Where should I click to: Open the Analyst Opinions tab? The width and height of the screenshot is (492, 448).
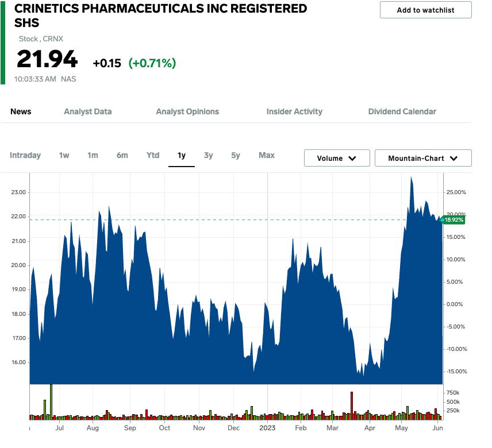[187, 111]
